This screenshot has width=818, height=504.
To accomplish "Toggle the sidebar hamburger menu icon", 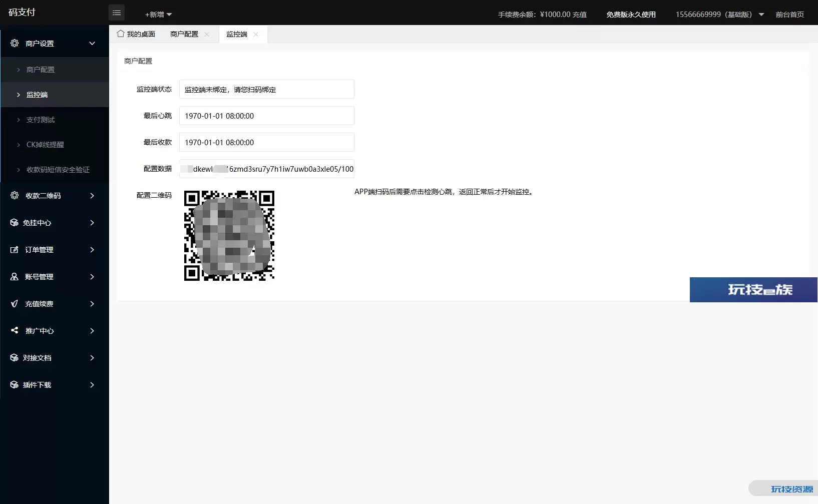I will pyautogui.click(x=117, y=13).
